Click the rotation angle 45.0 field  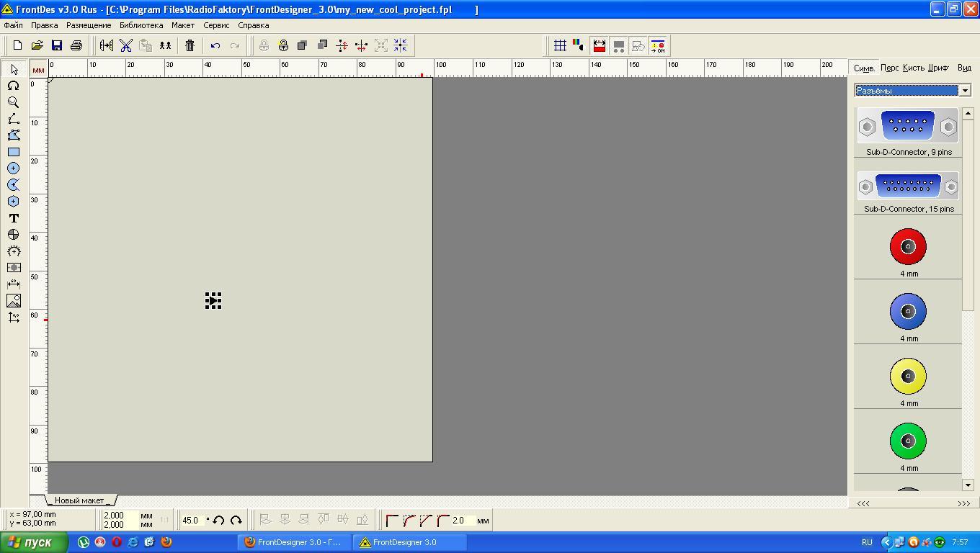click(x=193, y=520)
